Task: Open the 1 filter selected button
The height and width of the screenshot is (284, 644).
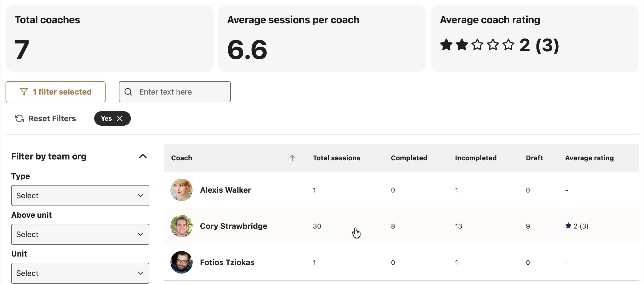Action: click(55, 92)
